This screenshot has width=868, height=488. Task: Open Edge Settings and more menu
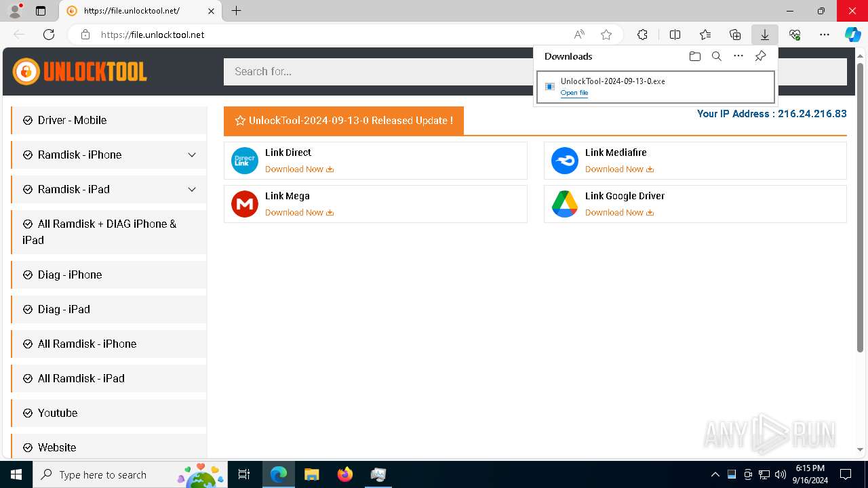tap(825, 35)
